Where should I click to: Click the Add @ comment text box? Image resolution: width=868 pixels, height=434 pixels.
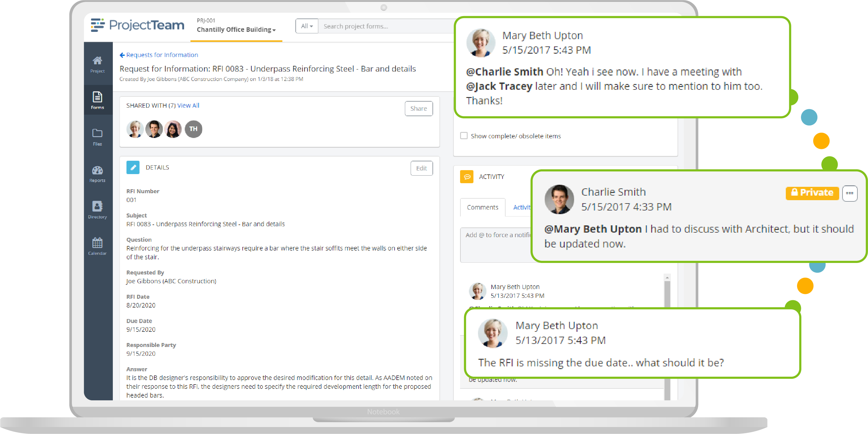pyautogui.click(x=496, y=245)
